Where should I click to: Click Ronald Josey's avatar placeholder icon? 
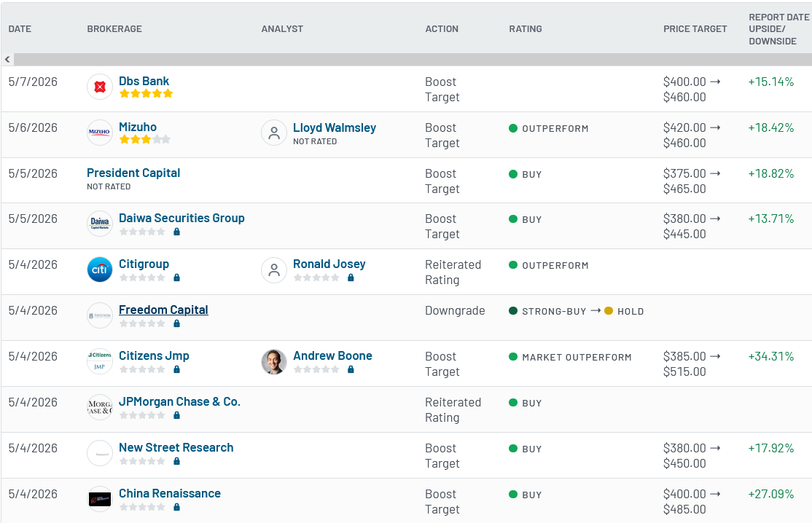[274, 270]
